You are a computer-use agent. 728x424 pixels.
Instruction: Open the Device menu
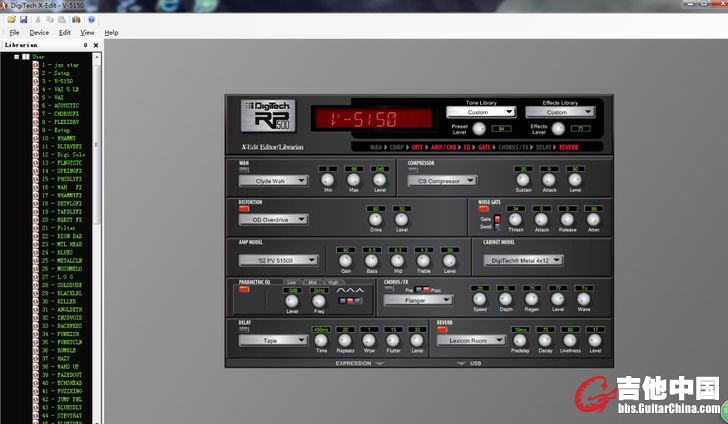click(x=39, y=32)
